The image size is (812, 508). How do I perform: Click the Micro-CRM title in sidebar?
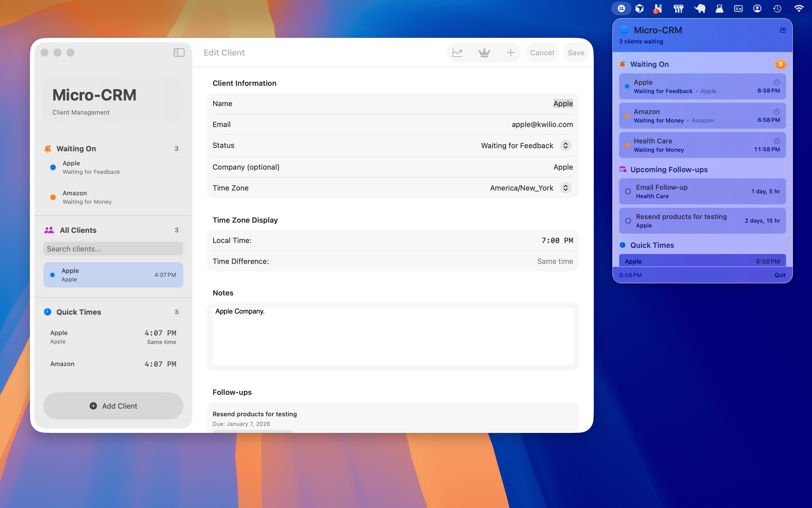pyautogui.click(x=94, y=95)
